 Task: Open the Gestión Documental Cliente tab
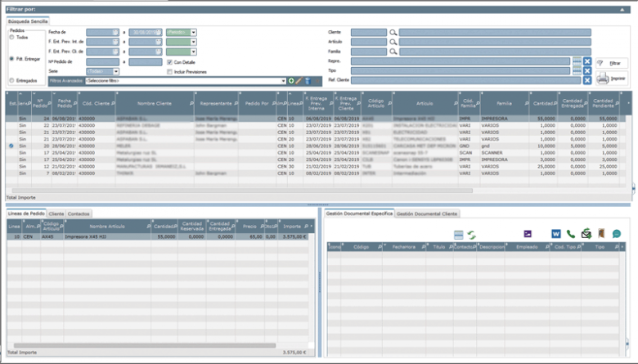pos(426,213)
